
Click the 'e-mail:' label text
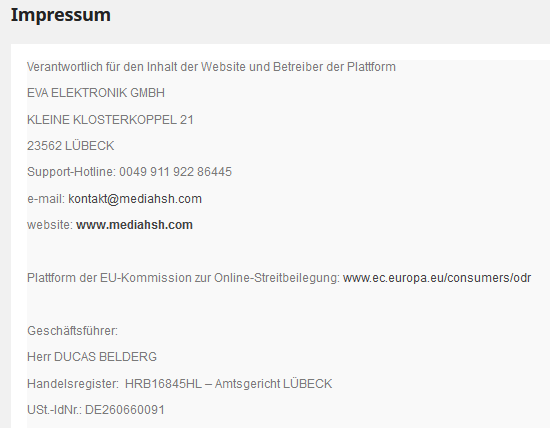tap(46, 199)
